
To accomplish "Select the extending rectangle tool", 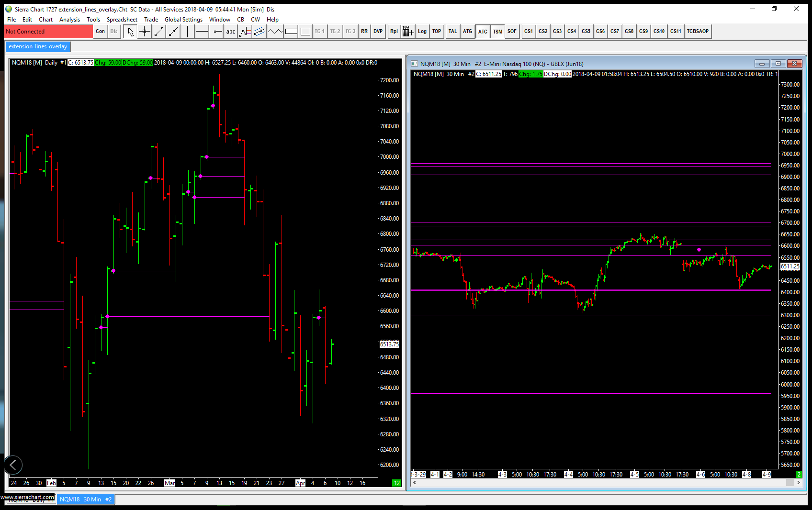I will (x=305, y=32).
